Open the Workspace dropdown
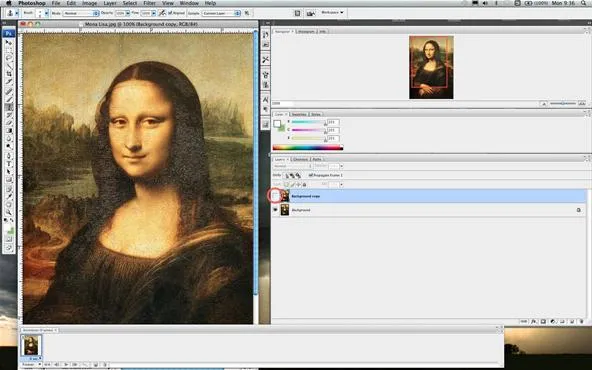 pos(332,12)
